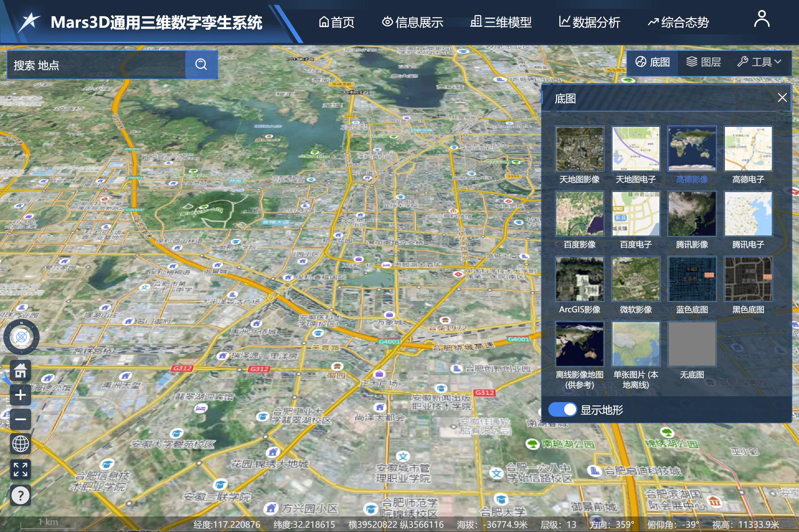Expand the 工具 tools dropdown
799x532 pixels.
(760, 62)
